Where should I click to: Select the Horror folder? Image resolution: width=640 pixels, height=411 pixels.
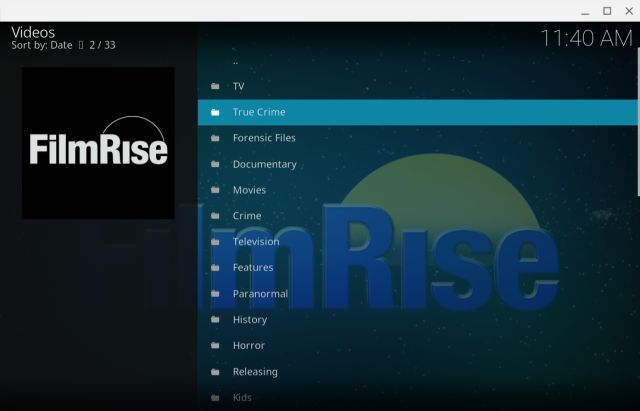click(x=417, y=346)
